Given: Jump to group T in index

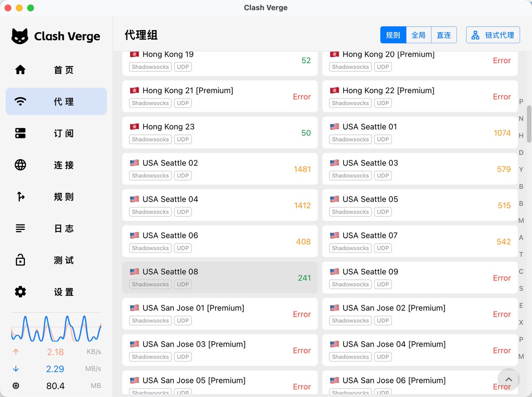Looking at the screenshot, I should tap(521, 255).
